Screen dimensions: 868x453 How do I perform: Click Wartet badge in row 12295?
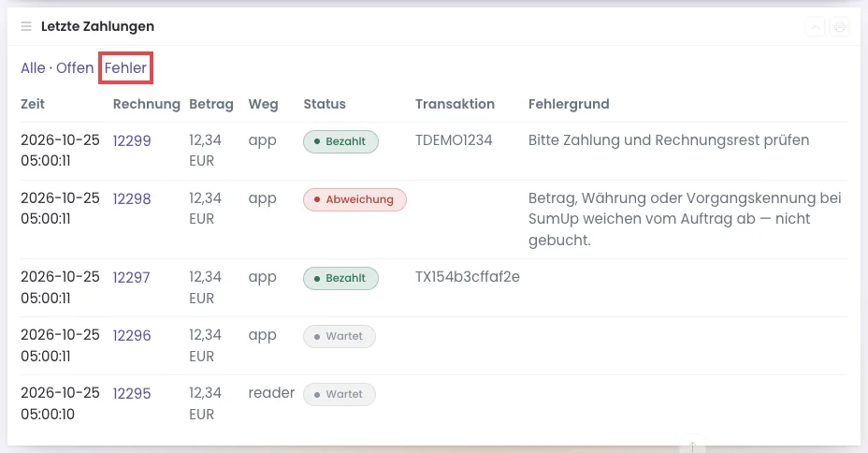[340, 394]
